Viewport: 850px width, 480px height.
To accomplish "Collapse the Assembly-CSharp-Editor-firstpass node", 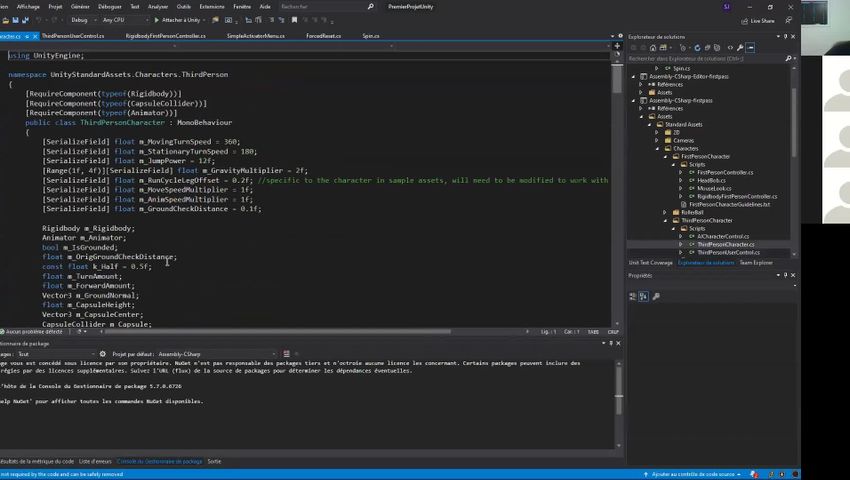I will (633, 76).
